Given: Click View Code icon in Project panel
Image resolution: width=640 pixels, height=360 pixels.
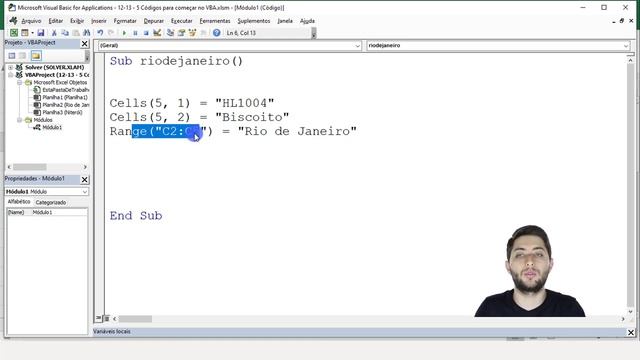Looking at the screenshot, I should [12, 56].
